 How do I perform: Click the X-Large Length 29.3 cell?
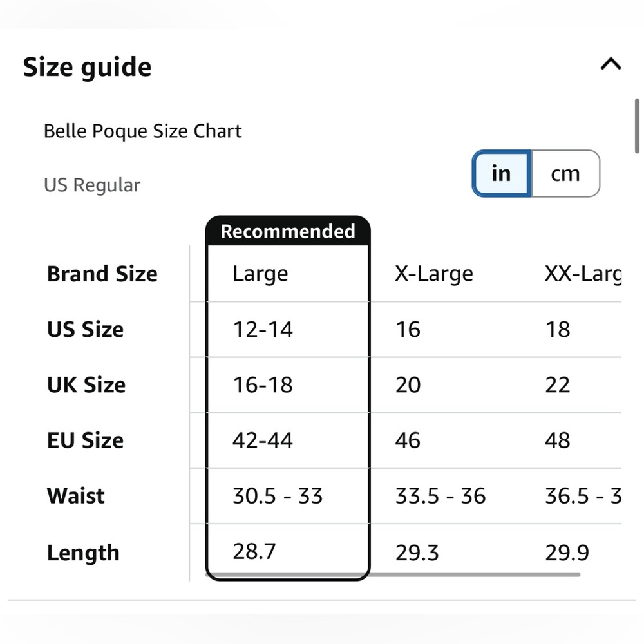[x=417, y=553]
